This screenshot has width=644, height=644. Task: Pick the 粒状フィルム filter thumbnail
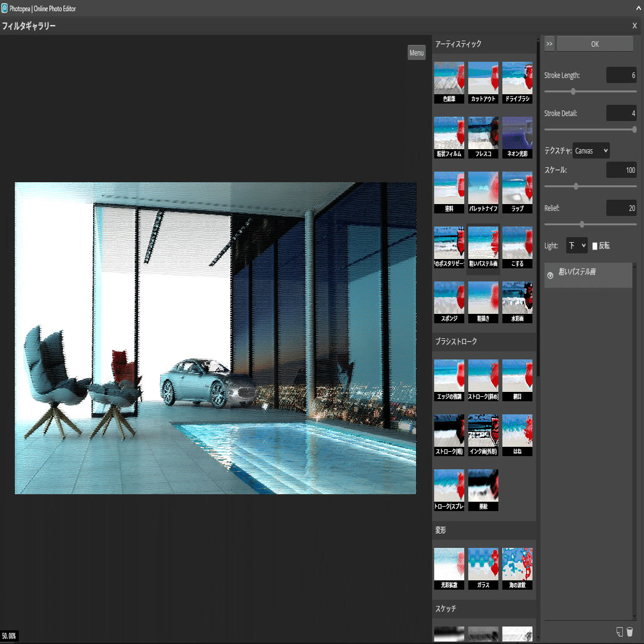(449, 137)
